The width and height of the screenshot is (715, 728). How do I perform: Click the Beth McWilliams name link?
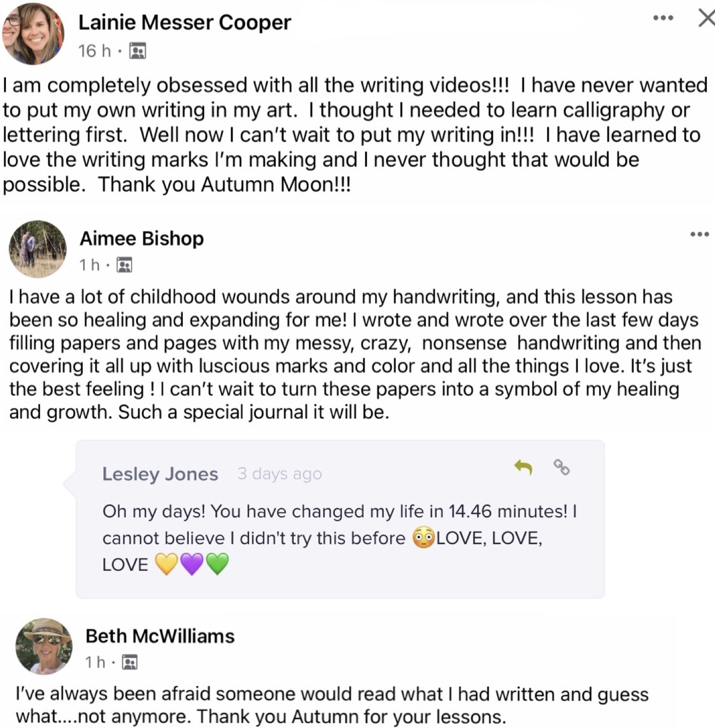[160, 636]
